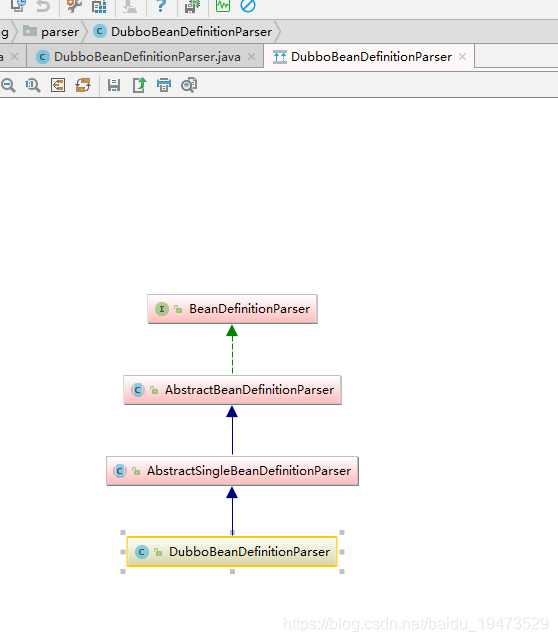Click the floppy disk with green chip icon
Screen dimensions: 558x642
coord(192,5)
